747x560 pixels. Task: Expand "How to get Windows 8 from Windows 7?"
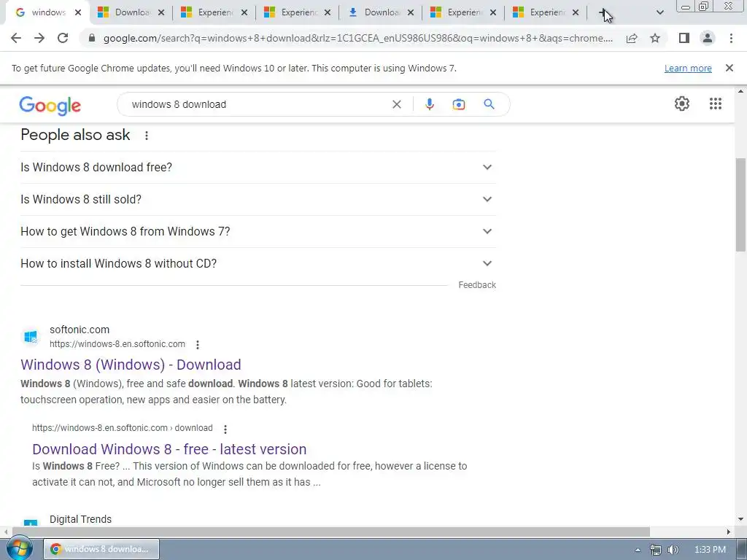[258, 231]
